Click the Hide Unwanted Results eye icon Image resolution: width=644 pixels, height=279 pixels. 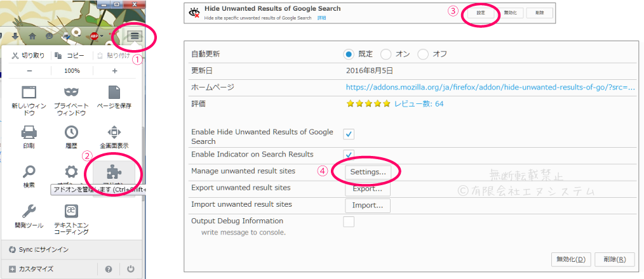coord(194,13)
